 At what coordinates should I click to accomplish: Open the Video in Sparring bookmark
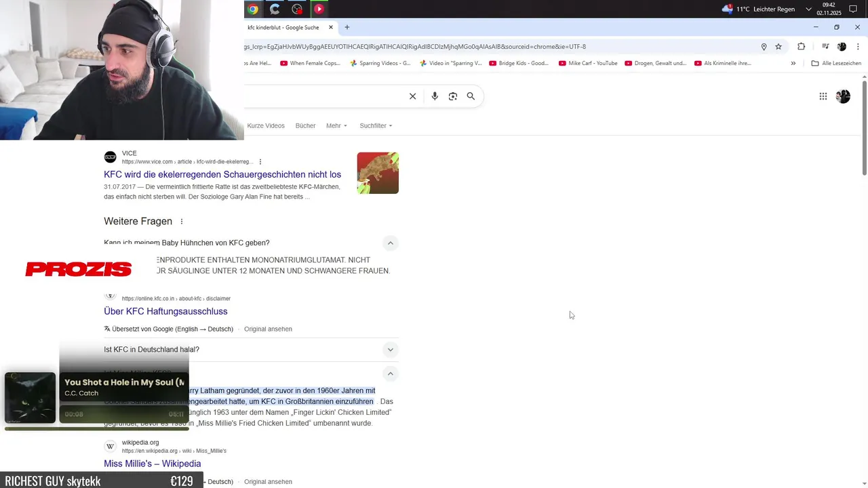coord(451,63)
